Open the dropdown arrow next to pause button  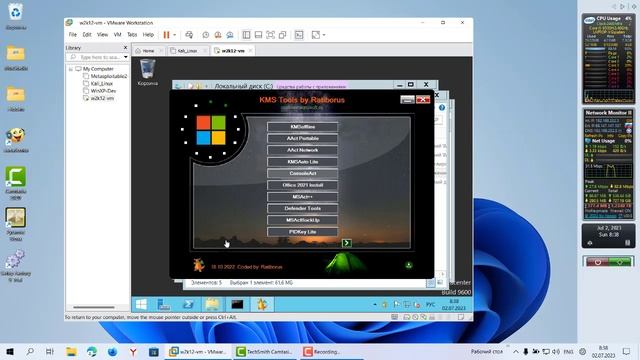175,35
